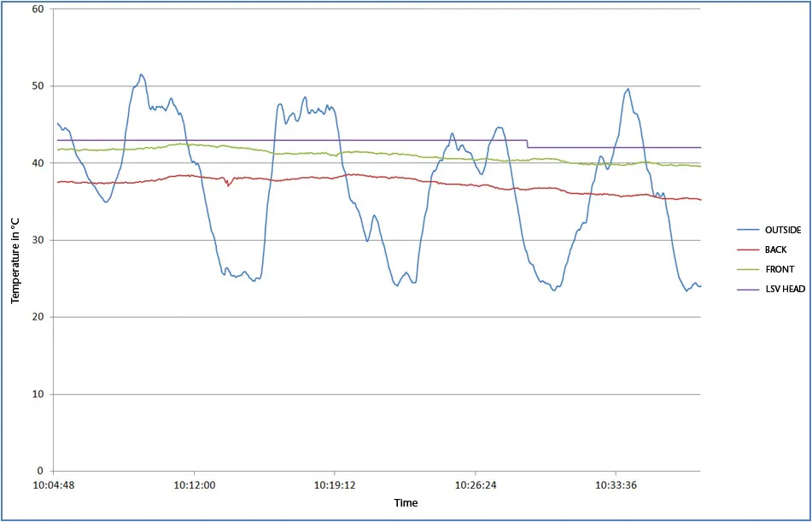This screenshot has width=812, height=522.
Task: Select the Time axis title
Action: pyautogui.click(x=406, y=503)
